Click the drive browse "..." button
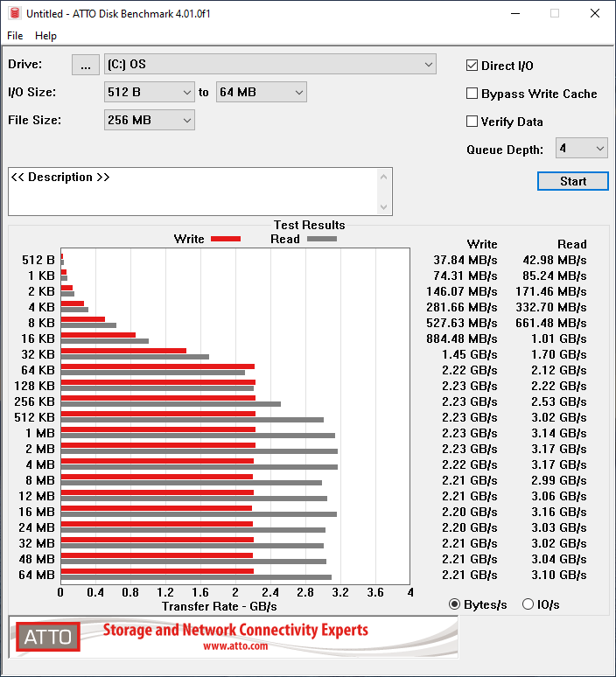The height and width of the screenshot is (677, 616). coord(86,65)
